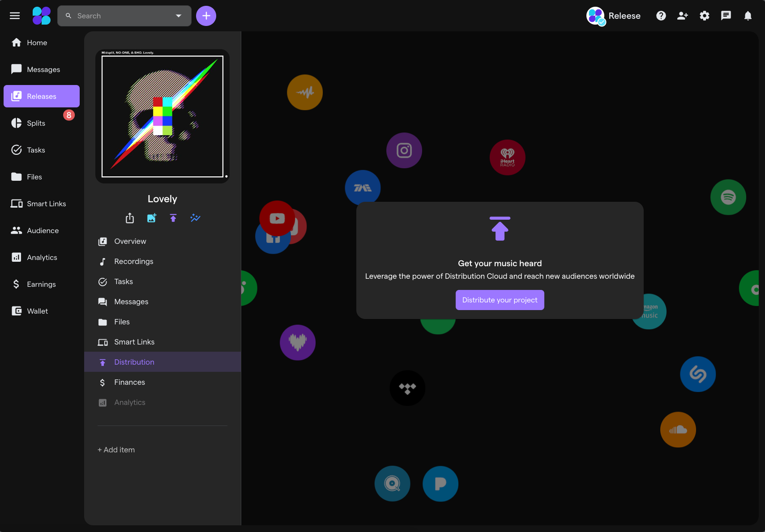Click the Distribute your project button
Image resolution: width=765 pixels, height=532 pixels.
pyautogui.click(x=500, y=300)
